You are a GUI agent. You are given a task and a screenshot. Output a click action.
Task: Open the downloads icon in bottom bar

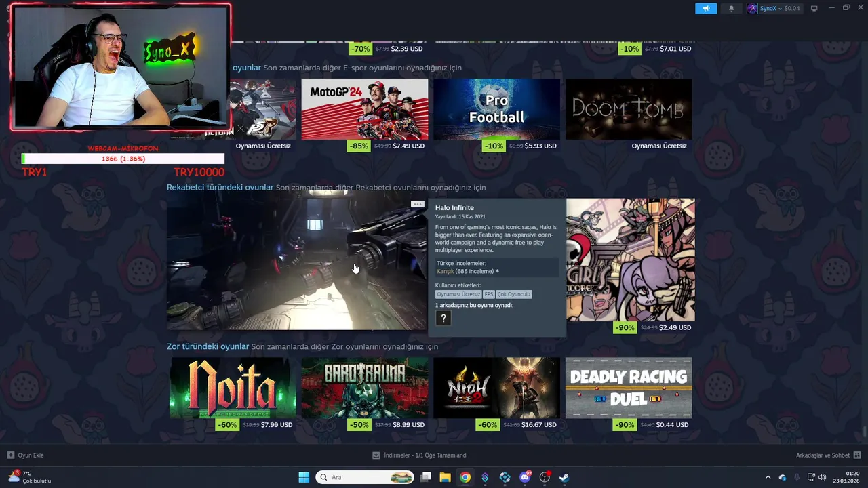tap(376, 455)
